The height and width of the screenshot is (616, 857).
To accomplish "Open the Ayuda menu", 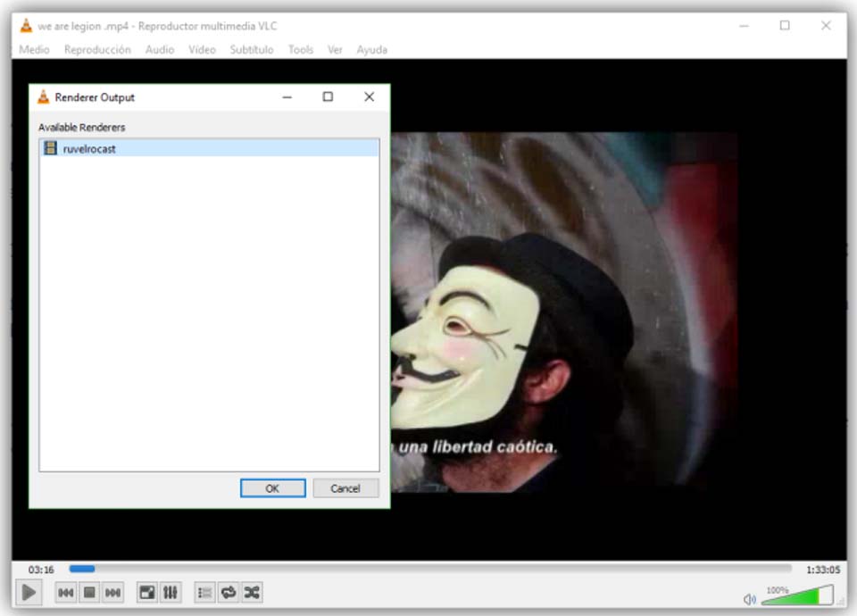I will [x=372, y=50].
